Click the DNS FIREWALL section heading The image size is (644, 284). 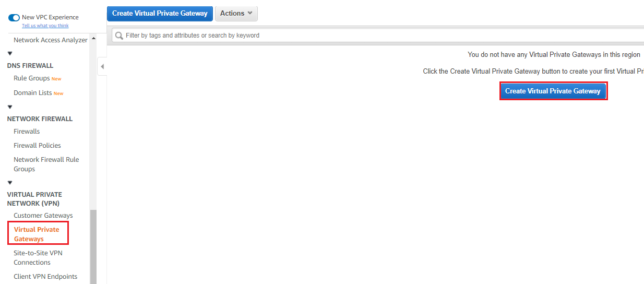(x=30, y=66)
